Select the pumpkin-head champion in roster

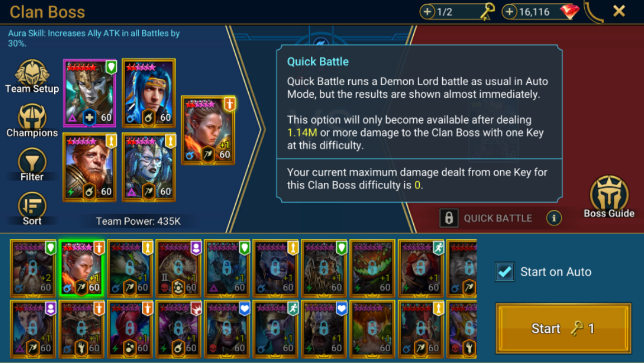point(372,268)
